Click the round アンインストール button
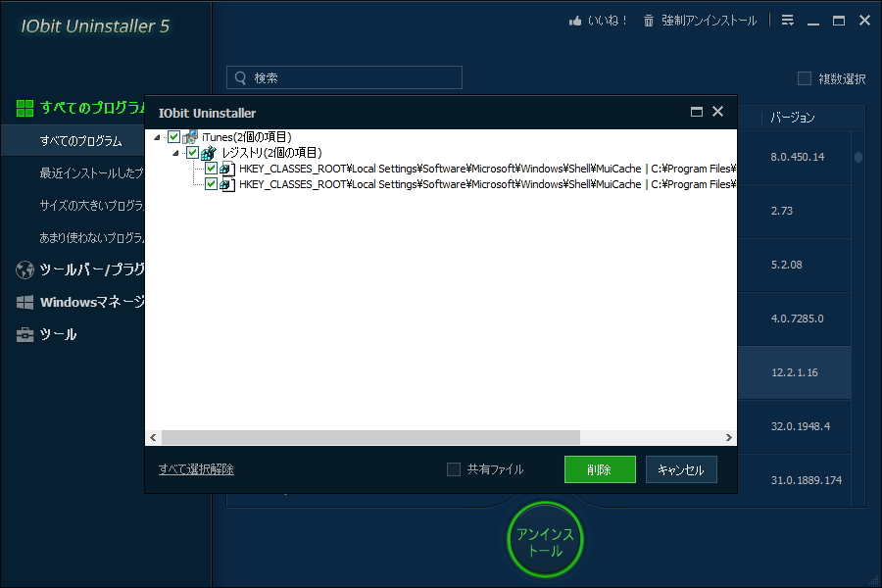 click(x=545, y=540)
